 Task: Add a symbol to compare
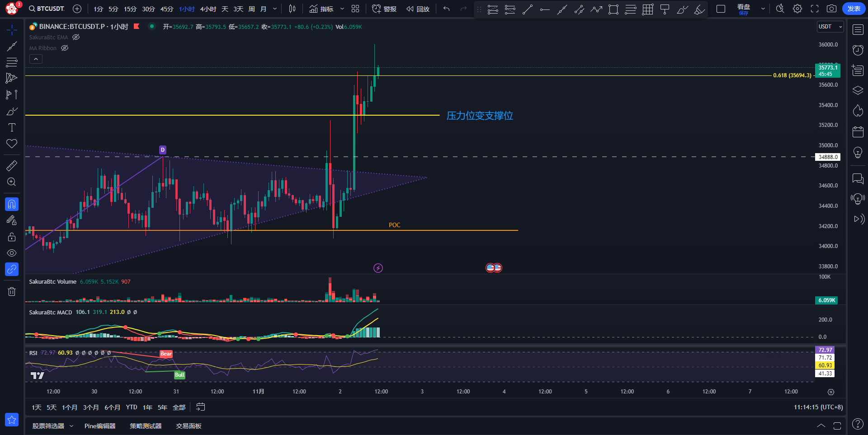click(x=77, y=9)
